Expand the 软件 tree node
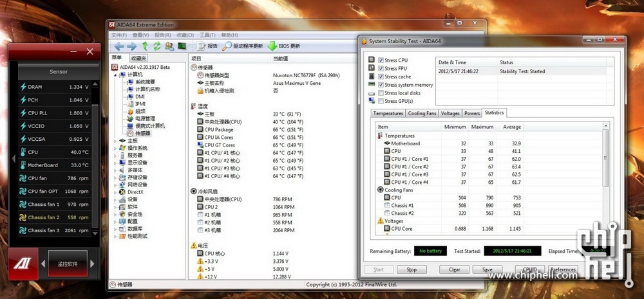The width and height of the screenshot is (644, 299). click(x=115, y=206)
